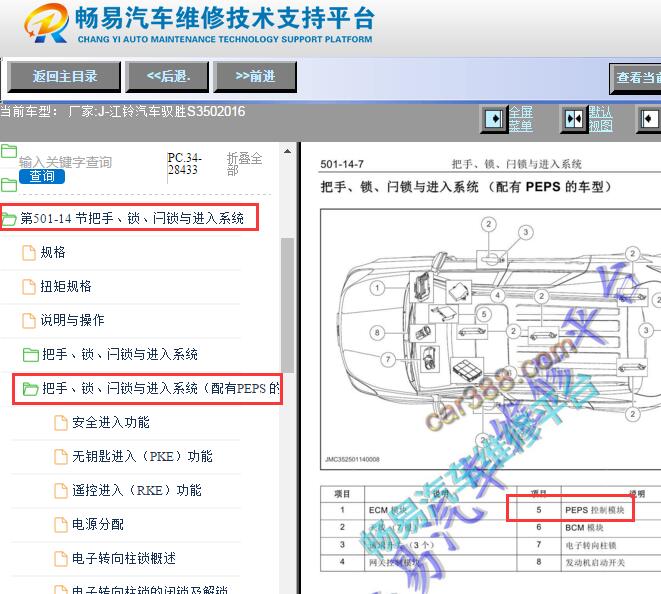Image resolution: width=661 pixels, height=594 pixels.
Task: Click the default view split-layout icon
Action: (574, 119)
